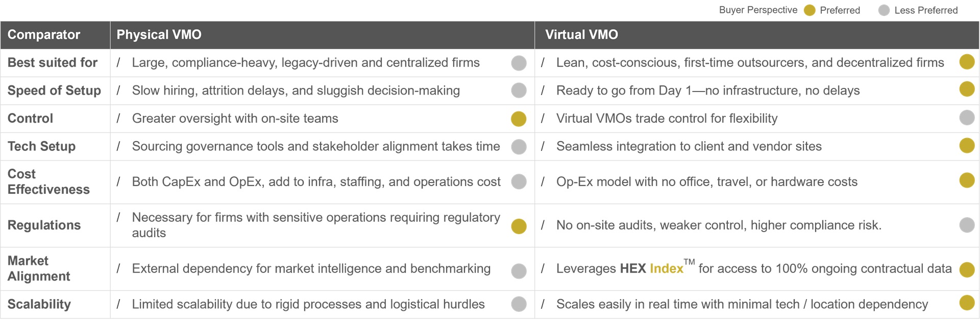This screenshot has width=980, height=320.
Task: Select the Virtual VMO column header
Action: point(756,35)
